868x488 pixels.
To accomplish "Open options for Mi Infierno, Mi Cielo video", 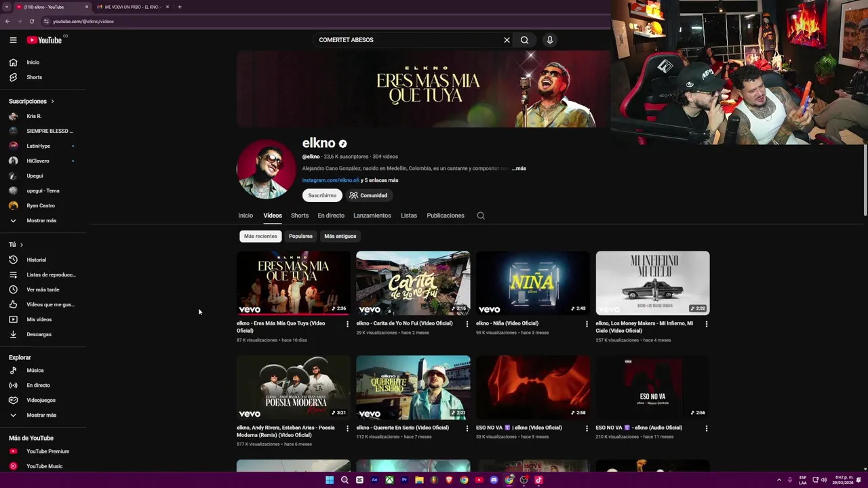I will coord(706,324).
